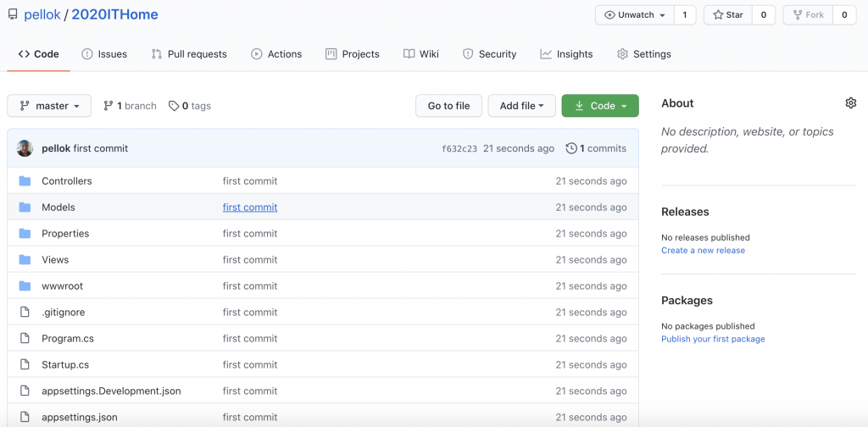Click the Startup.cs file icon
Image resolution: width=868 pixels, height=427 pixels.
pyautogui.click(x=25, y=365)
